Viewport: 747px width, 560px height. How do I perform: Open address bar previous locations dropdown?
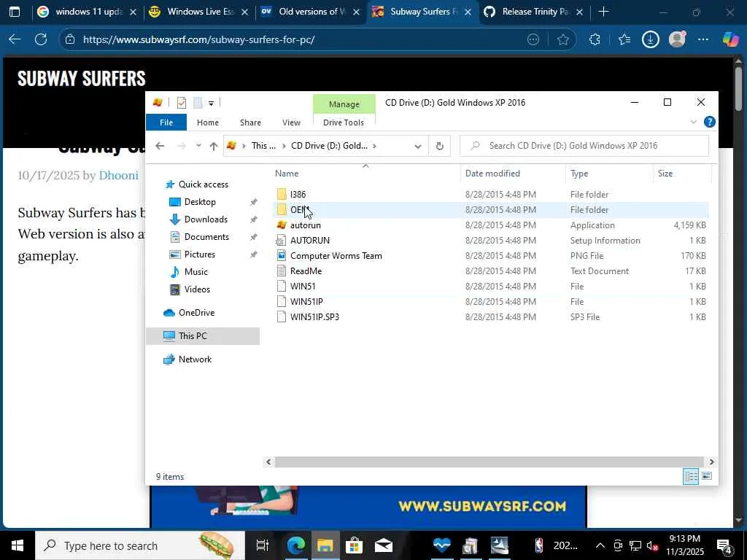418,146
